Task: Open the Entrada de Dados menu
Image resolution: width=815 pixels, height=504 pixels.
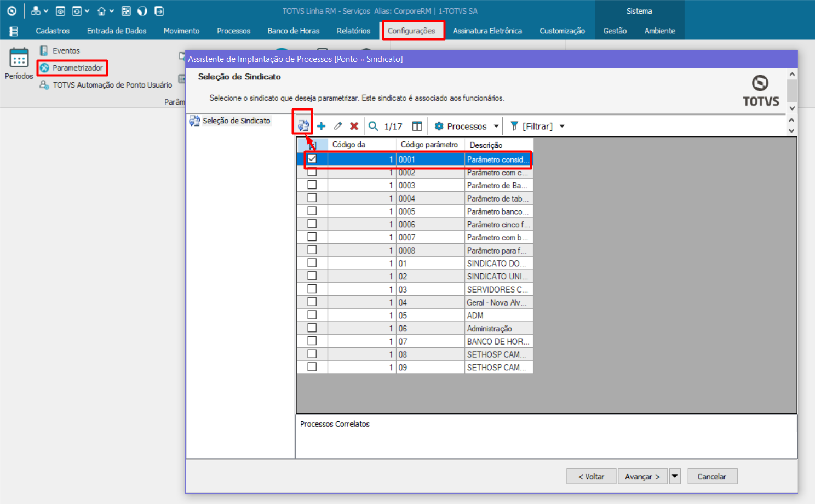Action: 117,31
